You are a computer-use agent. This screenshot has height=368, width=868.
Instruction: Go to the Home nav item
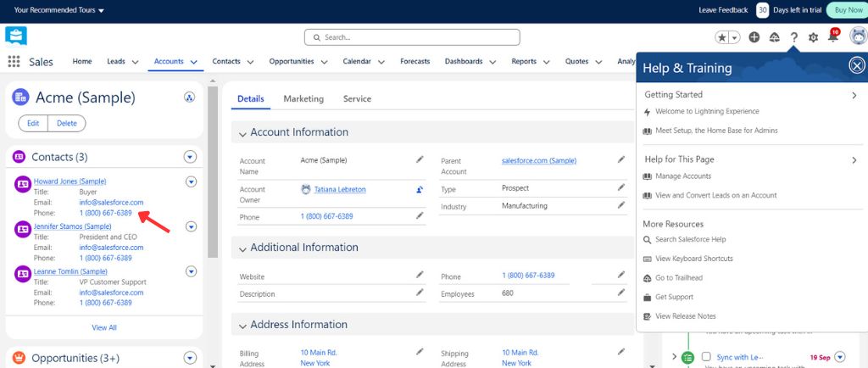click(x=82, y=61)
